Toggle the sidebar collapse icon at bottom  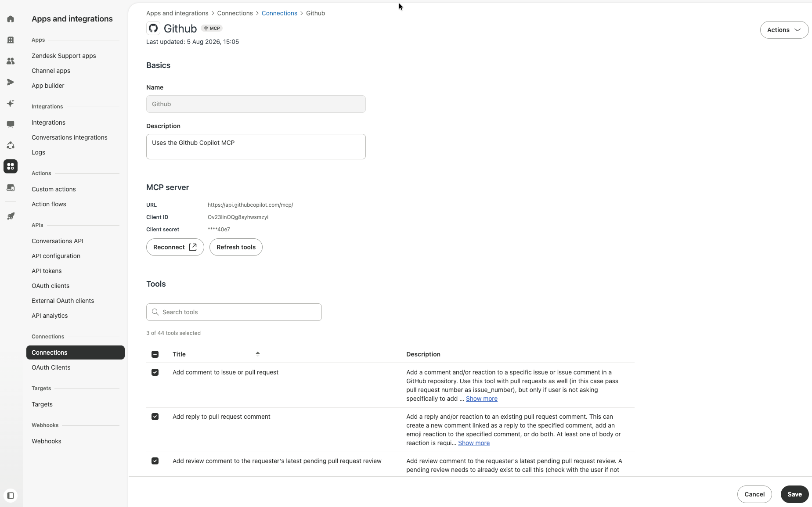tap(11, 496)
